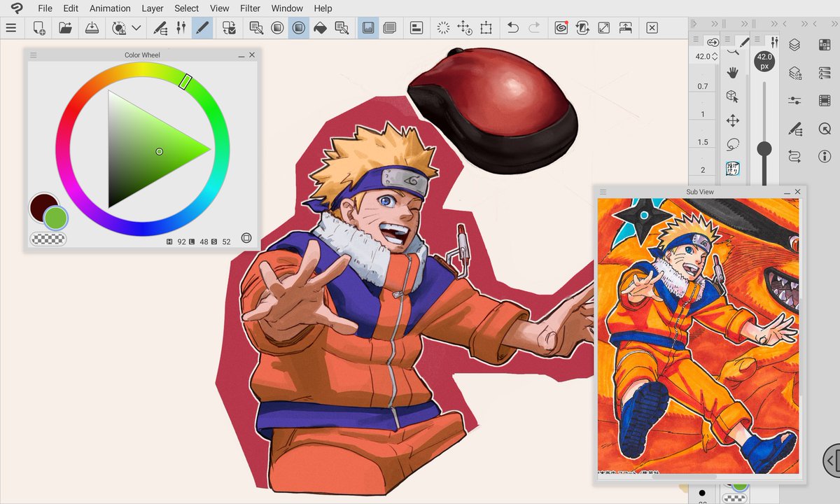Select the Fill bucket command

[320, 28]
